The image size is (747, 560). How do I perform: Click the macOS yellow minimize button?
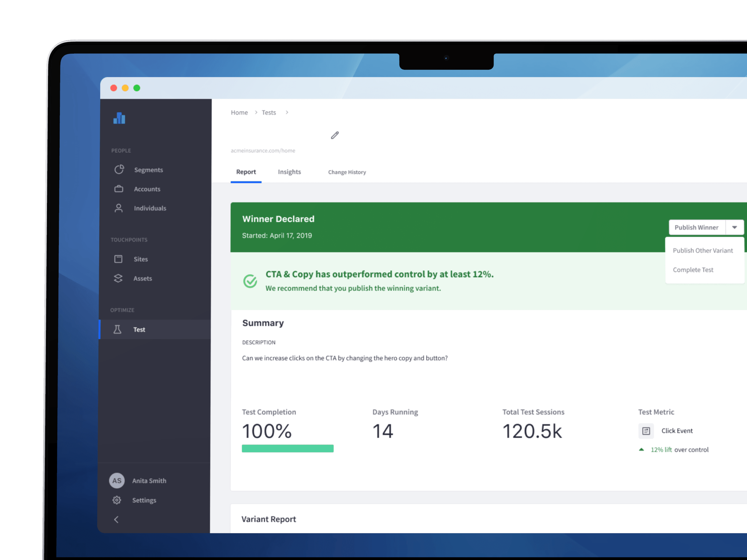125,88
